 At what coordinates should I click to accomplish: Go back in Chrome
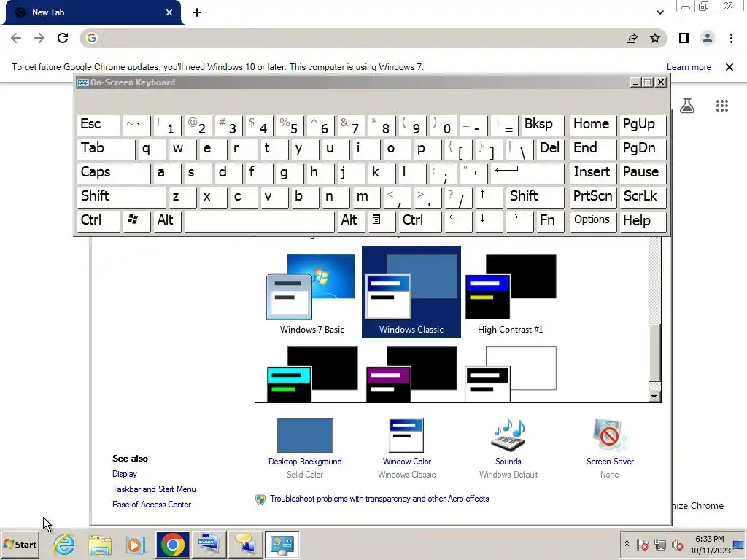pyautogui.click(x=16, y=38)
